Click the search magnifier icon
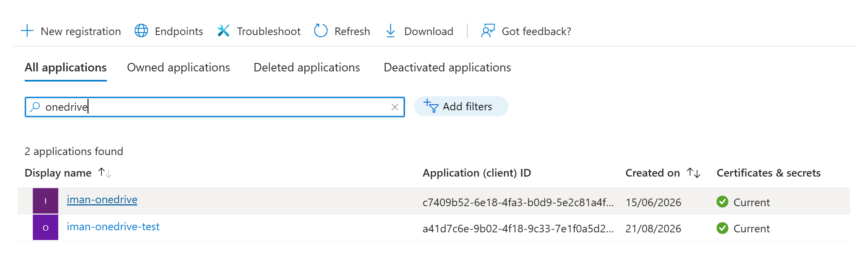 click(35, 107)
